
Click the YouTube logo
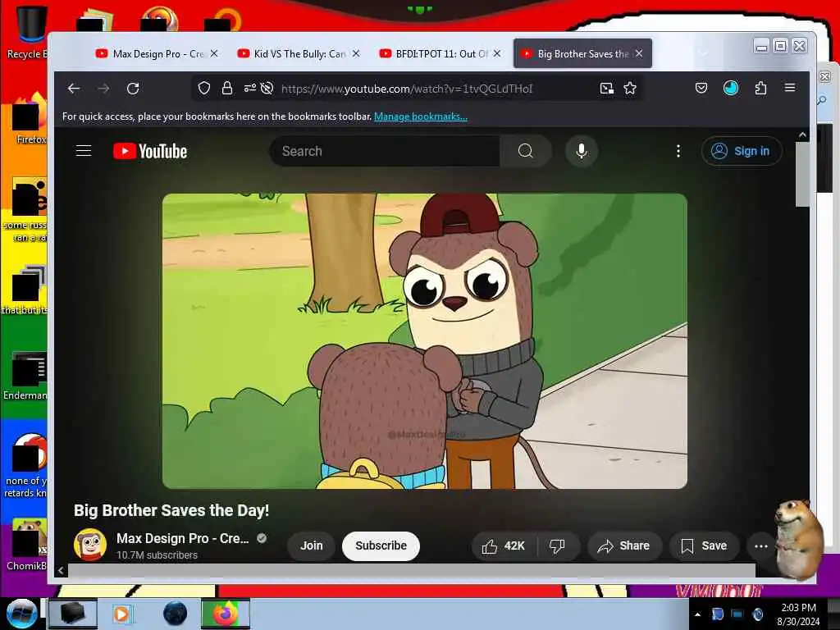[x=150, y=151]
